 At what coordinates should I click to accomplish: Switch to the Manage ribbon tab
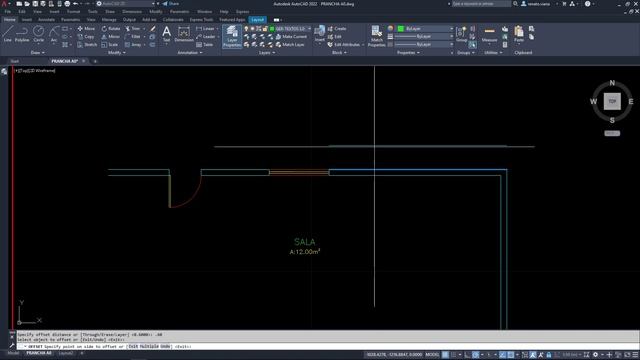click(109, 20)
